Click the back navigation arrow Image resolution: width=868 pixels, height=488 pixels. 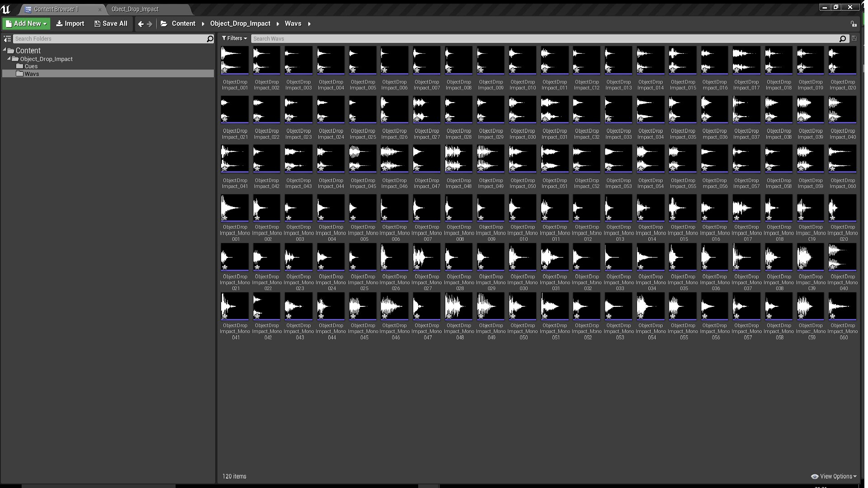pyautogui.click(x=141, y=23)
